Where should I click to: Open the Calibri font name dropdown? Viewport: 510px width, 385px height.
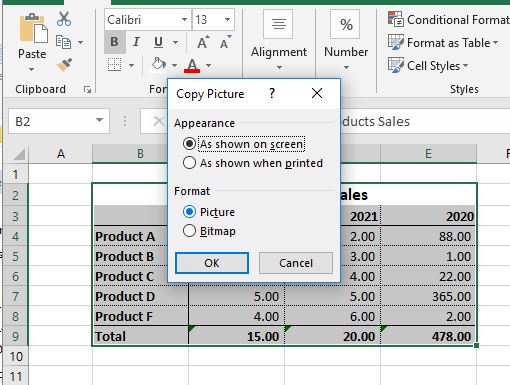tap(184, 20)
